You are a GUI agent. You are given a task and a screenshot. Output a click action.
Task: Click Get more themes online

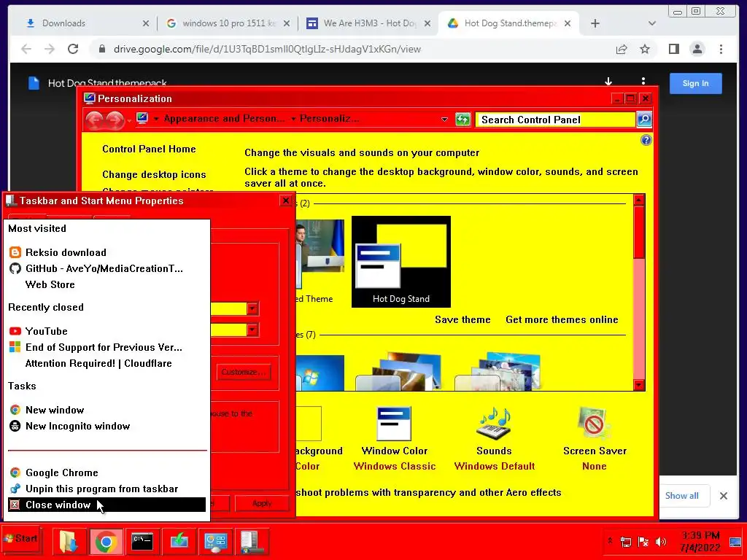point(562,319)
